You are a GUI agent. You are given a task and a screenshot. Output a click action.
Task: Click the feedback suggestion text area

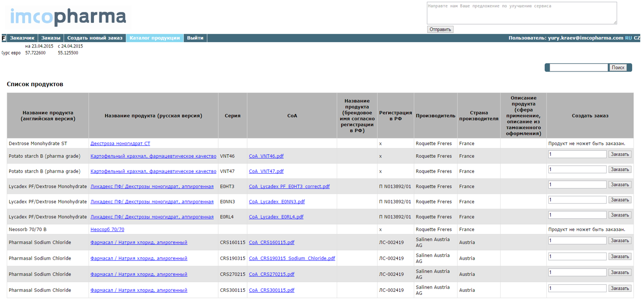(x=522, y=13)
